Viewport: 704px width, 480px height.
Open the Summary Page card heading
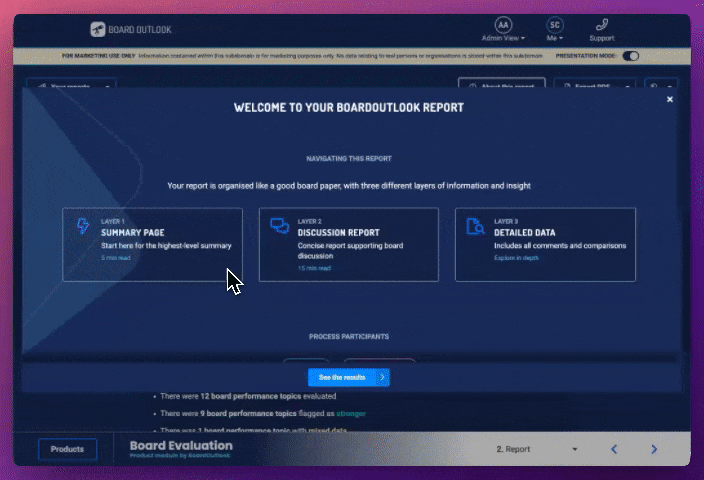132,233
